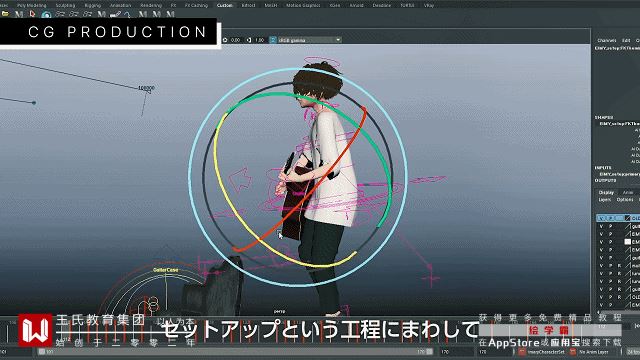640x360 pixels.
Task: Open the folder icon on the shelf
Action: [x=5, y=14]
